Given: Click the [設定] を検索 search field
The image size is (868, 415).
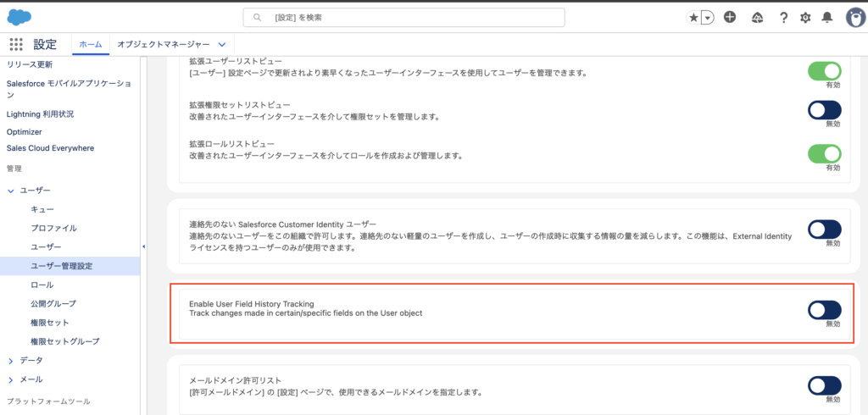Looking at the screenshot, I should click(x=403, y=18).
